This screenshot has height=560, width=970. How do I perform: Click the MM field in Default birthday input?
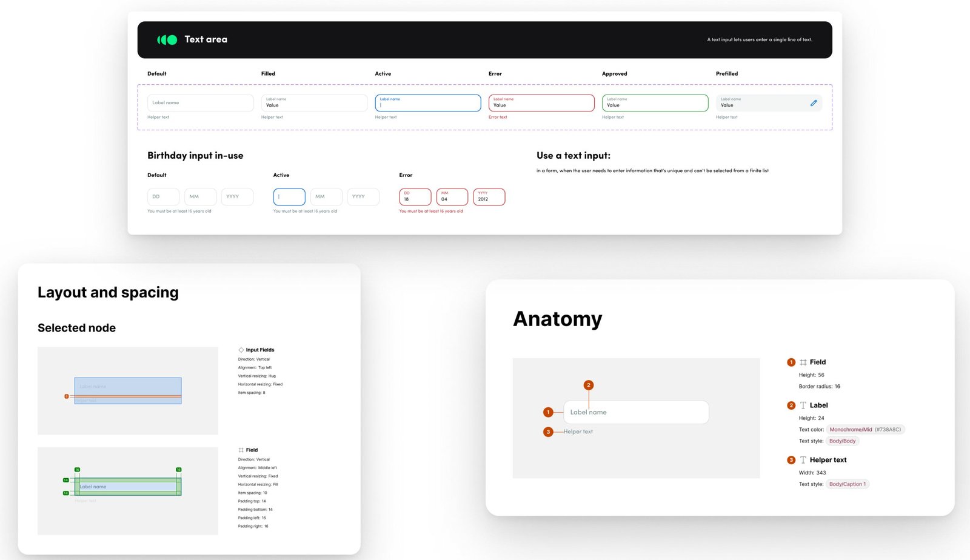[x=201, y=197]
